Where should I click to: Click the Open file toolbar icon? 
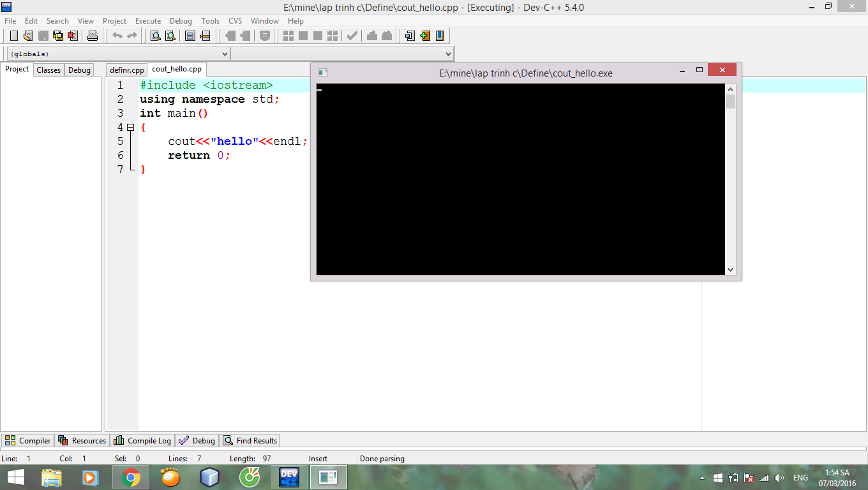pos(28,36)
